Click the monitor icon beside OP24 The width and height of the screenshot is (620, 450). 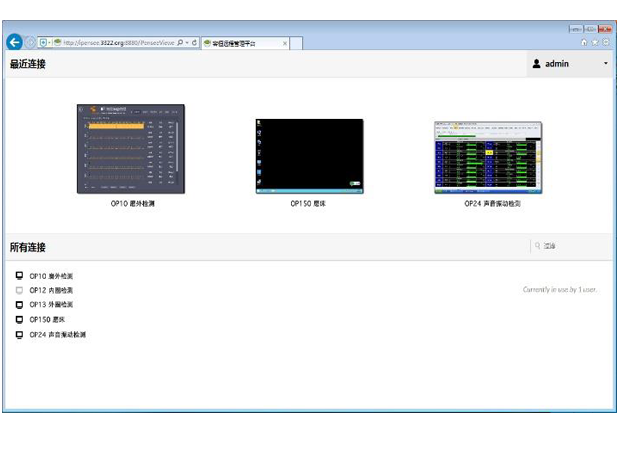(19, 335)
